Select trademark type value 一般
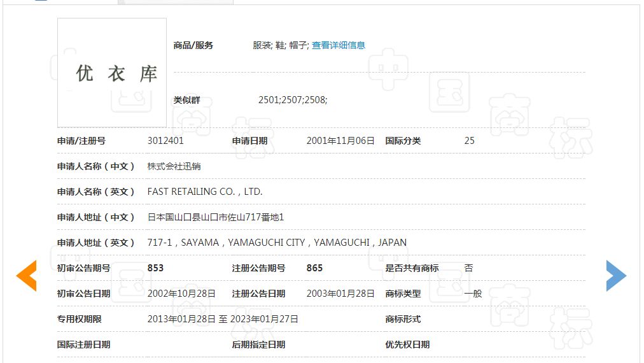This screenshot has height=363, width=644. (473, 294)
